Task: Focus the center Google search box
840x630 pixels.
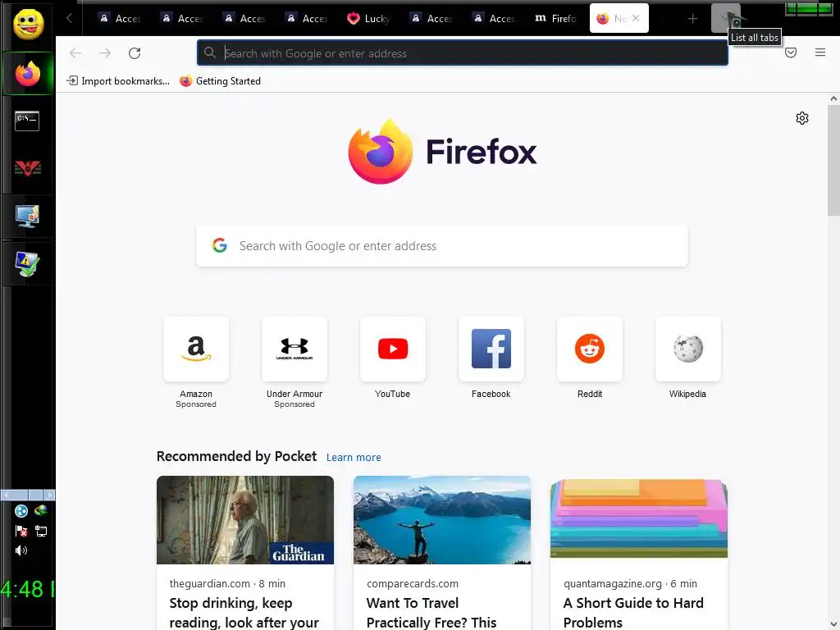Action: pyautogui.click(x=442, y=246)
